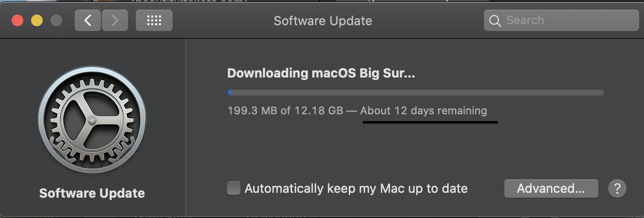Click the gray disabled zoom window button
The width and height of the screenshot is (644, 218).
click(56, 20)
